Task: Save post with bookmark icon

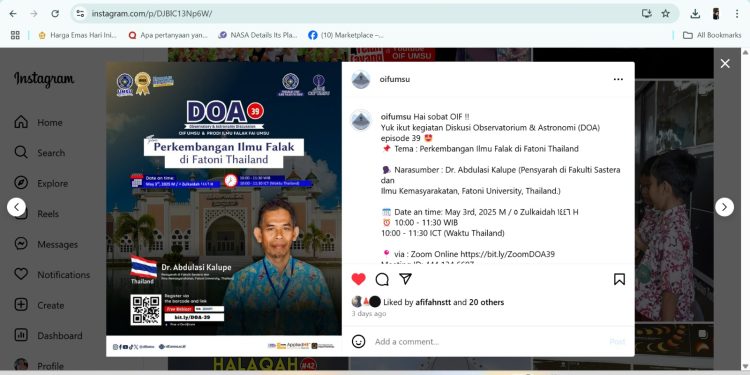Action: [619, 279]
